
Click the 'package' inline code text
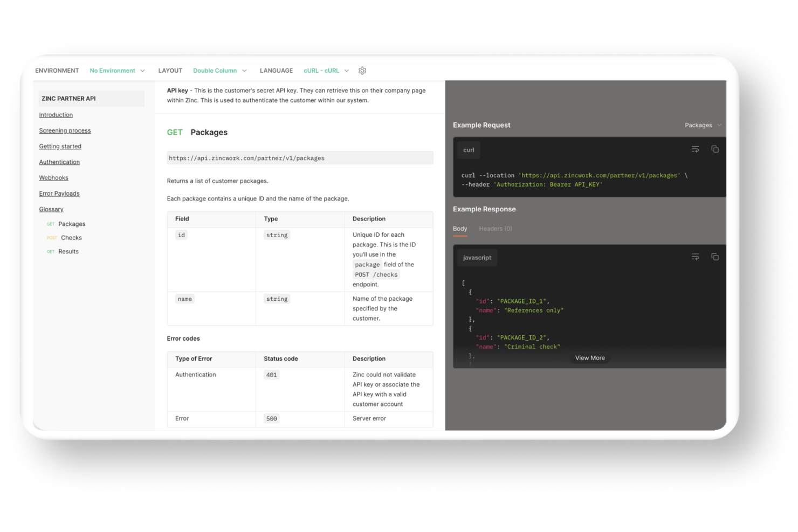(367, 265)
